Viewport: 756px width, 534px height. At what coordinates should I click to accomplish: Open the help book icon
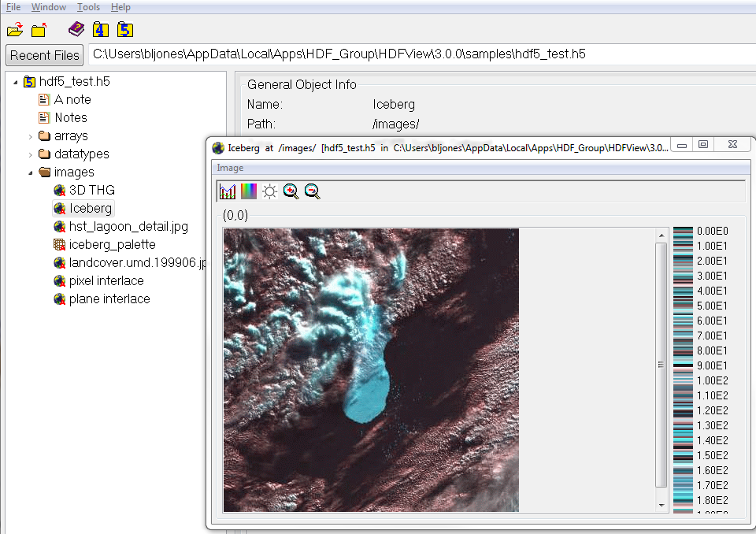tap(76, 30)
